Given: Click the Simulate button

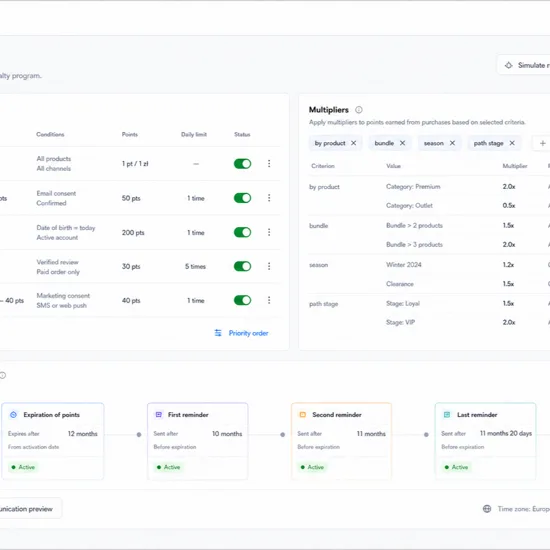Looking at the screenshot, I should (524, 65).
